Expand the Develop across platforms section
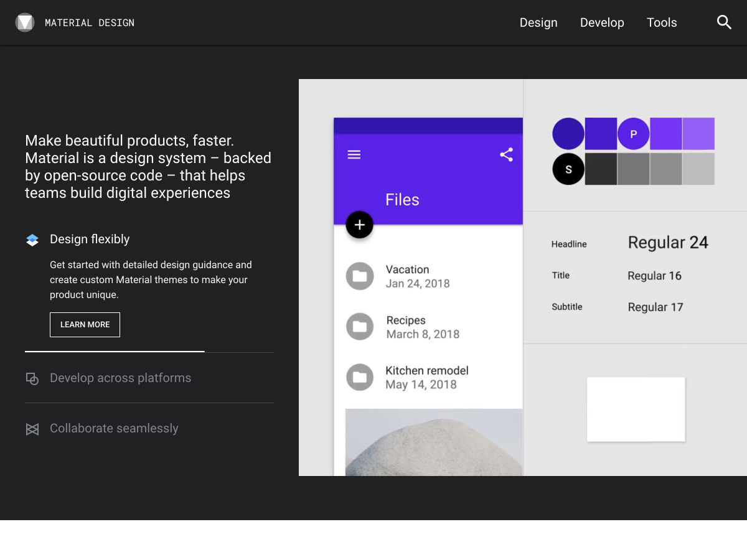747x560 pixels. 120,378
